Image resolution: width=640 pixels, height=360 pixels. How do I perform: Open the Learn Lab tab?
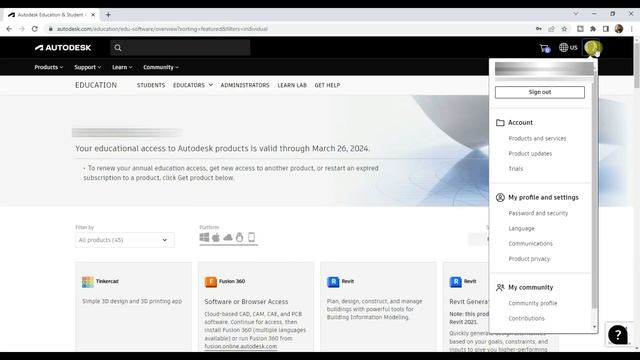pos(292,85)
